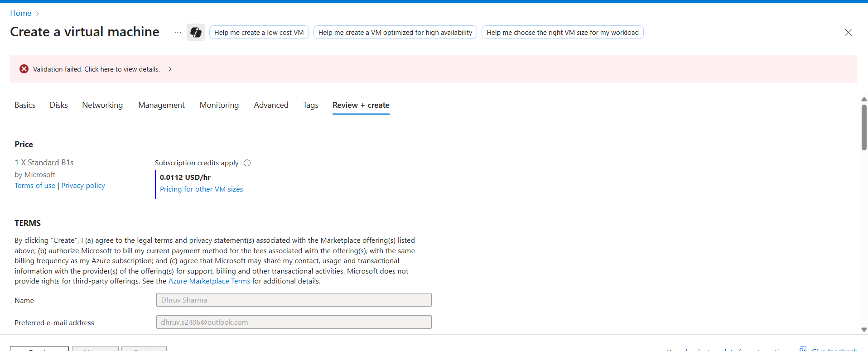Screen dimensions: 868x351
Task: Switch to the Tags tab
Action: (x=311, y=105)
